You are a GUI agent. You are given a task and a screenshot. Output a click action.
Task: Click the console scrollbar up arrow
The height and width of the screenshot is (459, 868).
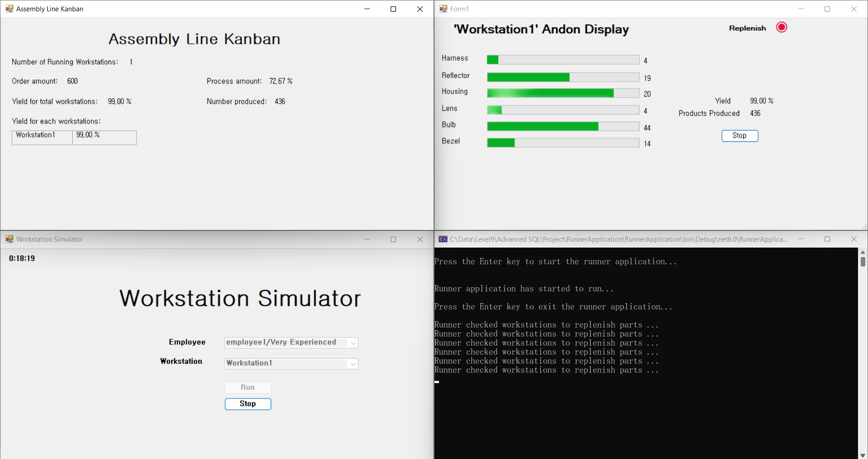click(863, 252)
